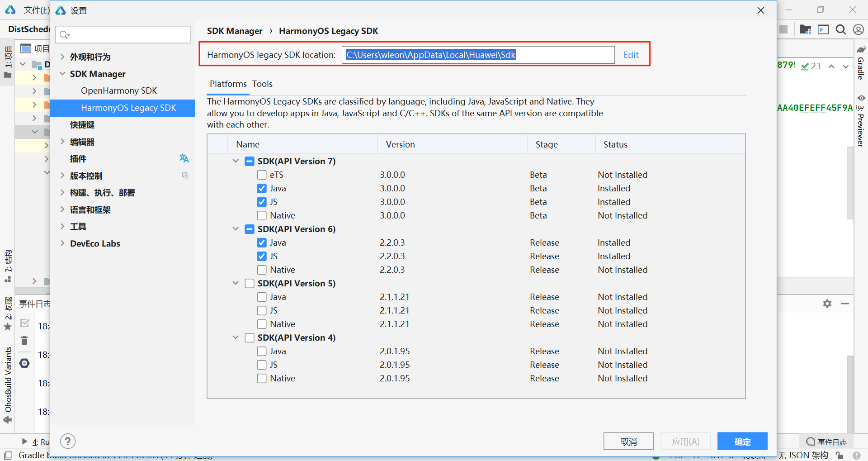Viewport: 868px width, 461px height.
Task: Close the settings dialog
Action: pyautogui.click(x=761, y=10)
